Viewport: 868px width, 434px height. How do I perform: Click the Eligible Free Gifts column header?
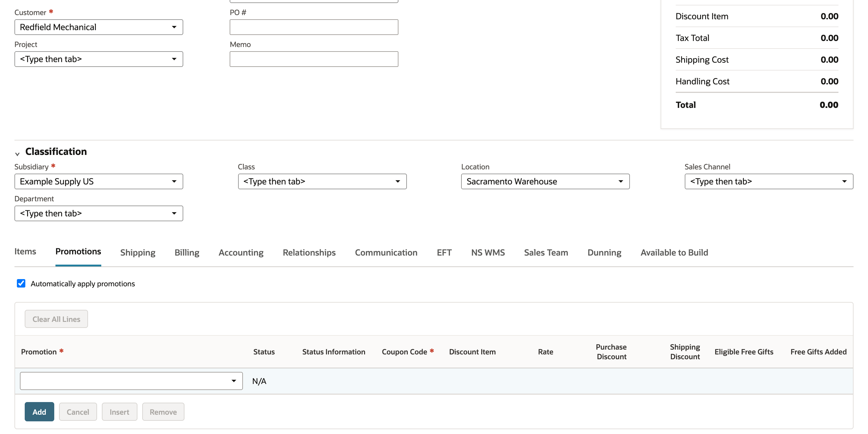[744, 351]
